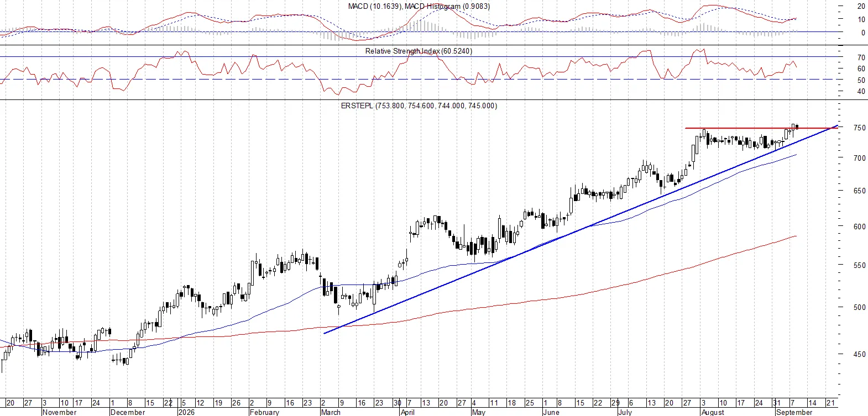Click the MACD 20 level axis label

tap(861, 7)
